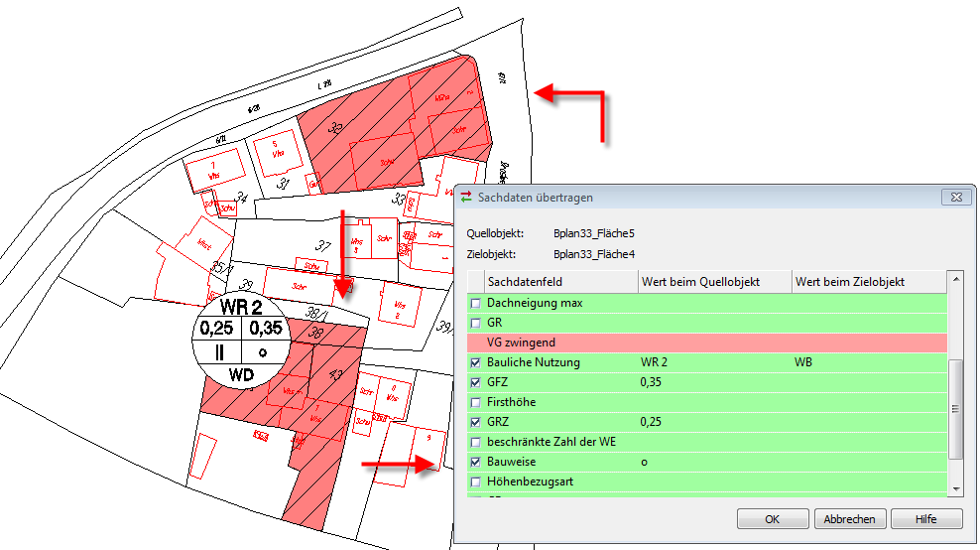The image size is (980, 550).
Task: Click the Sachdaten übertragen title bar icon
Action: tap(467, 198)
